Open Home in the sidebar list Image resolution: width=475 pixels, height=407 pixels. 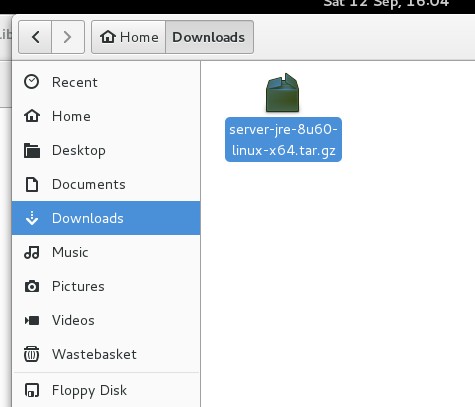[106, 116]
